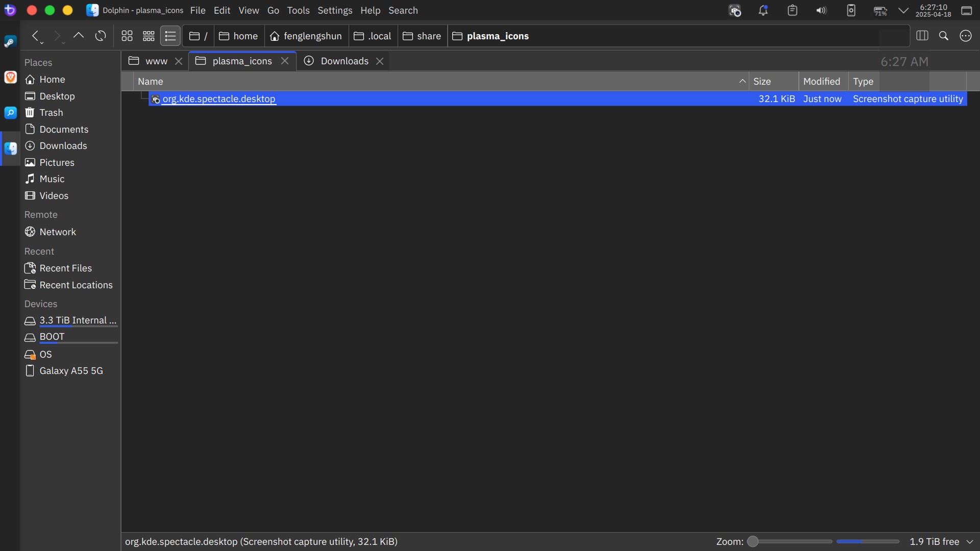Screen dimensions: 980x551
Task: Go up to parent folder
Action: coord(78,36)
